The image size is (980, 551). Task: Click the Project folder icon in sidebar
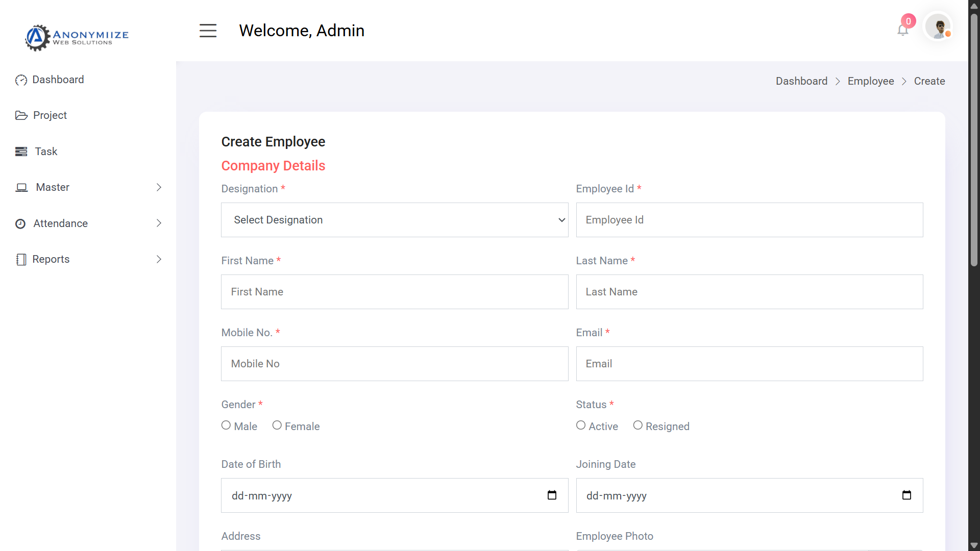pyautogui.click(x=21, y=116)
